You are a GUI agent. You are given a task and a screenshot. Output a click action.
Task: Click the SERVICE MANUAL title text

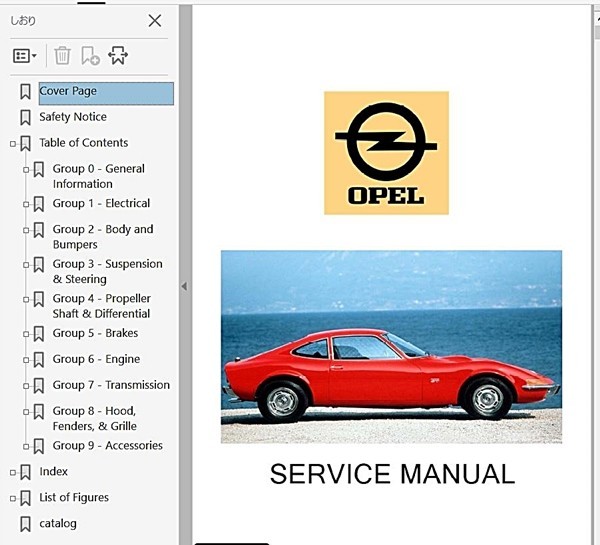point(392,474)
